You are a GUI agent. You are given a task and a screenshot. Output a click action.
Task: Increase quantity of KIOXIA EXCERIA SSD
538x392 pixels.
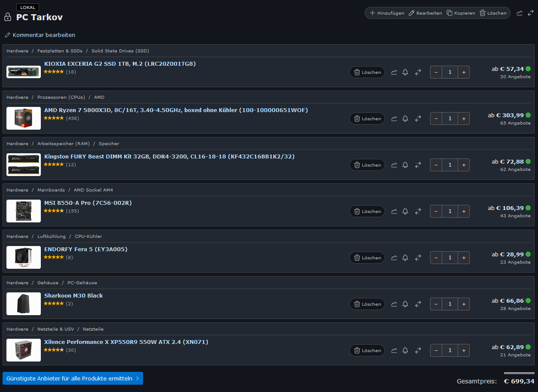click(464, 72)
